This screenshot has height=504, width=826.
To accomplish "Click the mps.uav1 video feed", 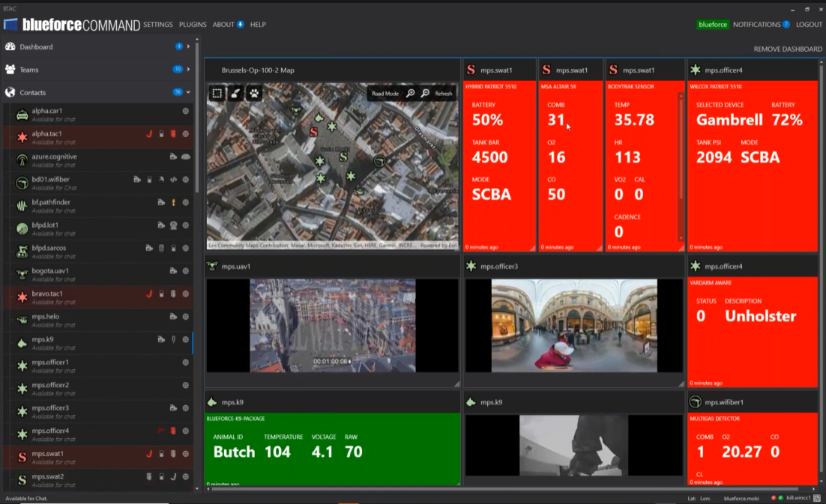I will (332, 326).
